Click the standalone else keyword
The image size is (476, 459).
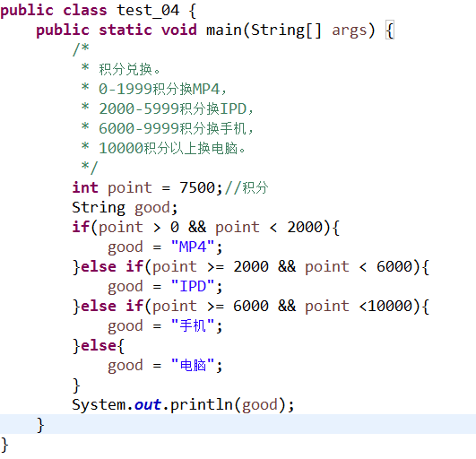pos(99,345)
